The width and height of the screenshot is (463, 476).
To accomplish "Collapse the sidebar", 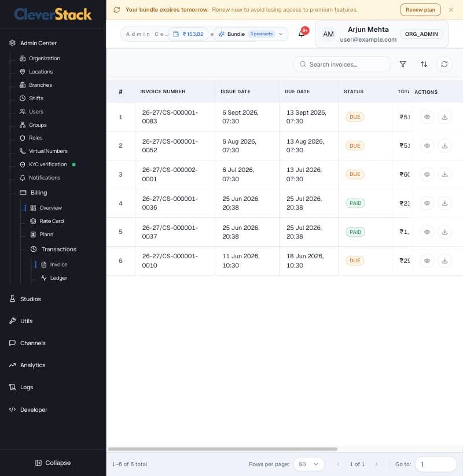I will point(53,463).
